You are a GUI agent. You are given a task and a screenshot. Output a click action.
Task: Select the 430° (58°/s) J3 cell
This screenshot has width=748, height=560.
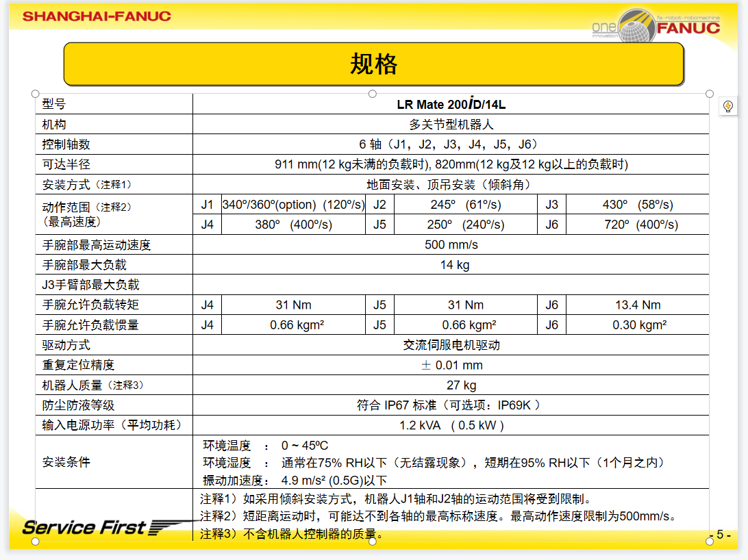638,205
